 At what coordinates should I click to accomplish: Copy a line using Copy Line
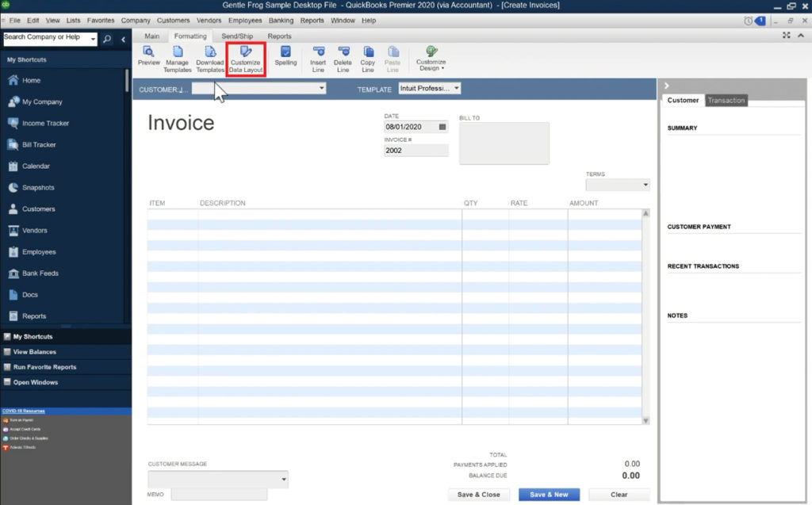pyautogui.click(x=367, y=55)
